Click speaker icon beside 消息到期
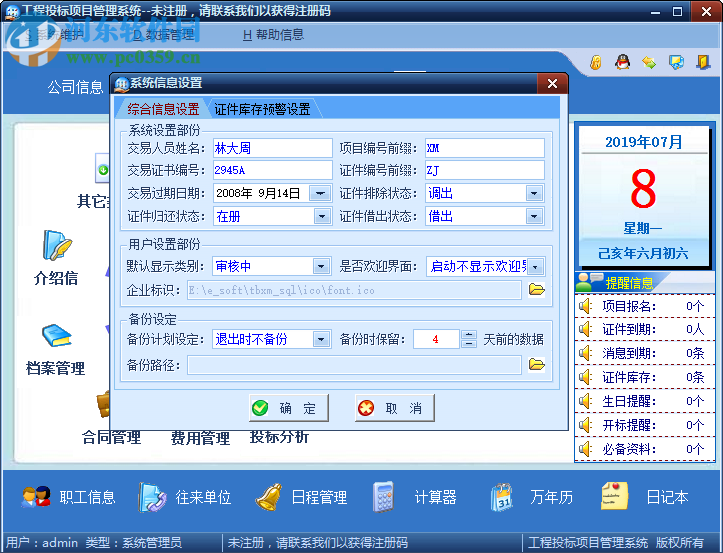 tap(586, 353)
